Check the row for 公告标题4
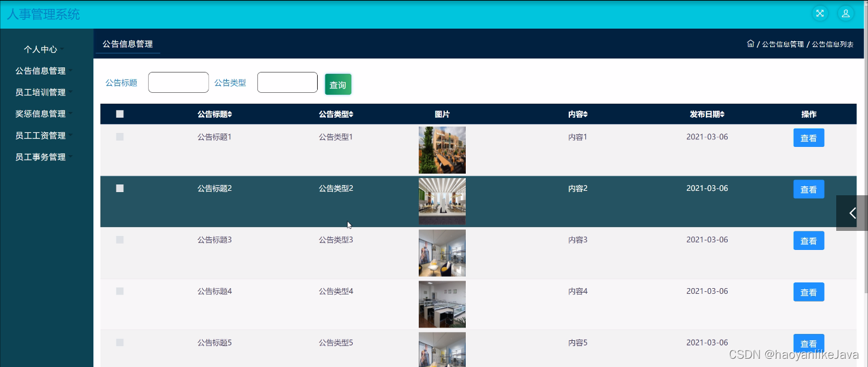 click(119, 291)
